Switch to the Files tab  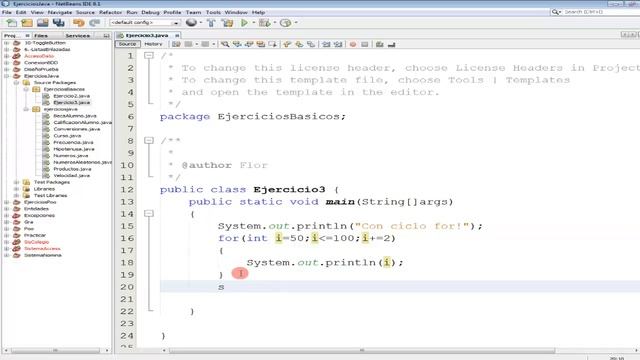coord(41,36)
